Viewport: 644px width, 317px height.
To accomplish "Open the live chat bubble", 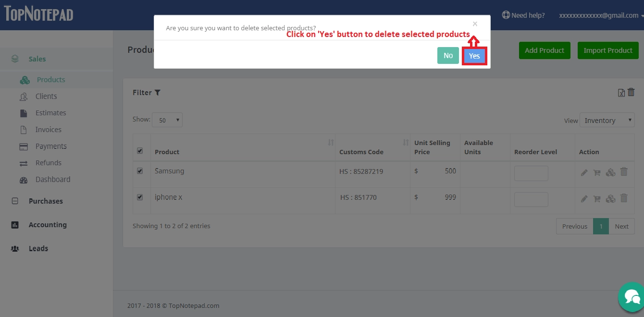I will click(631, 297).
